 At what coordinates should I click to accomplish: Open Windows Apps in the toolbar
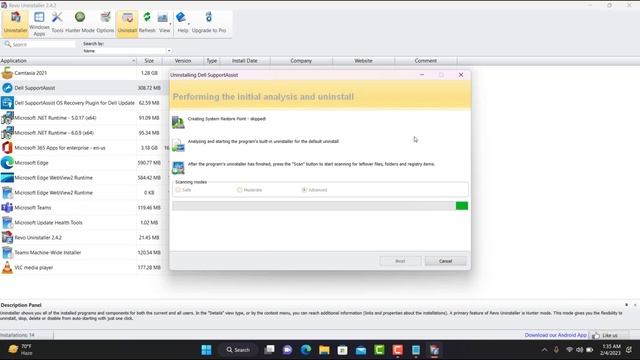click(x=39, y=24)
